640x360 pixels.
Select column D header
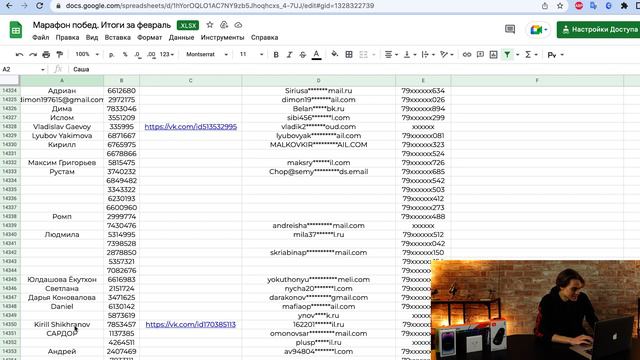point(318,80)
